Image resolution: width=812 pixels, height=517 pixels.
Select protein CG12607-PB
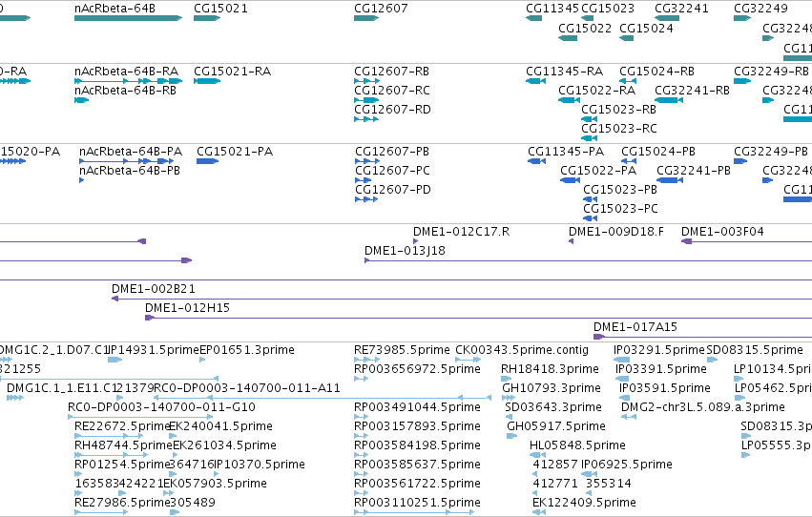pos(367,161)
